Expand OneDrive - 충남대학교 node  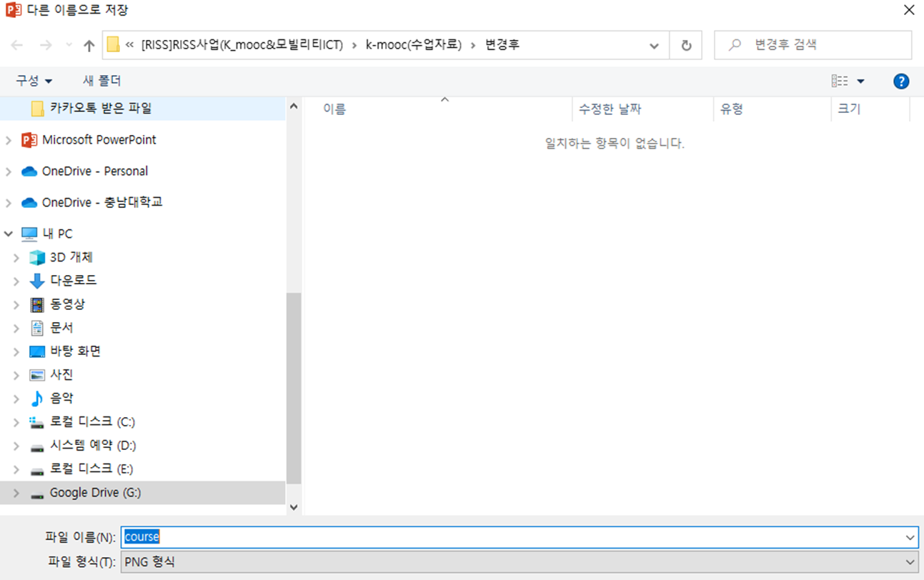9,203
